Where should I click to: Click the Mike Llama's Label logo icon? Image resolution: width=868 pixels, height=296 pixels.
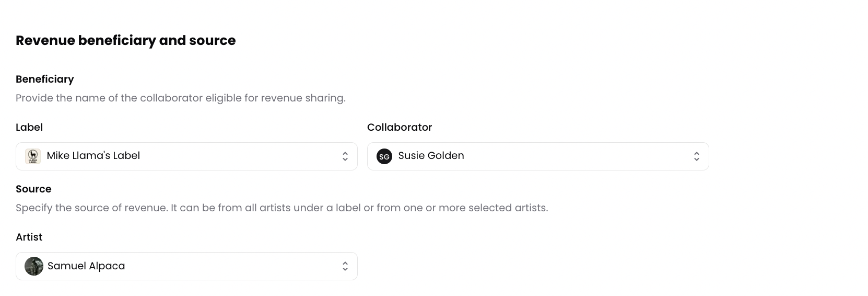(x=33, y=156)
